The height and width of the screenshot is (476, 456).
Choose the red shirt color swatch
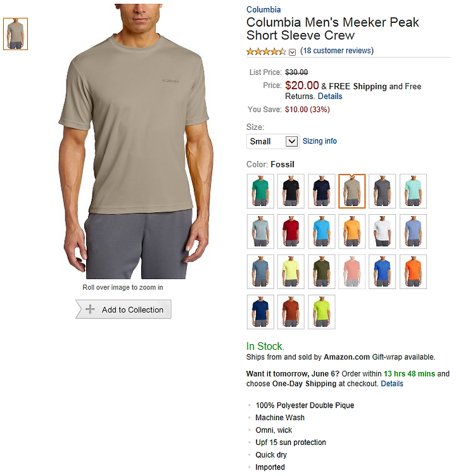click(x=291, y=231)
